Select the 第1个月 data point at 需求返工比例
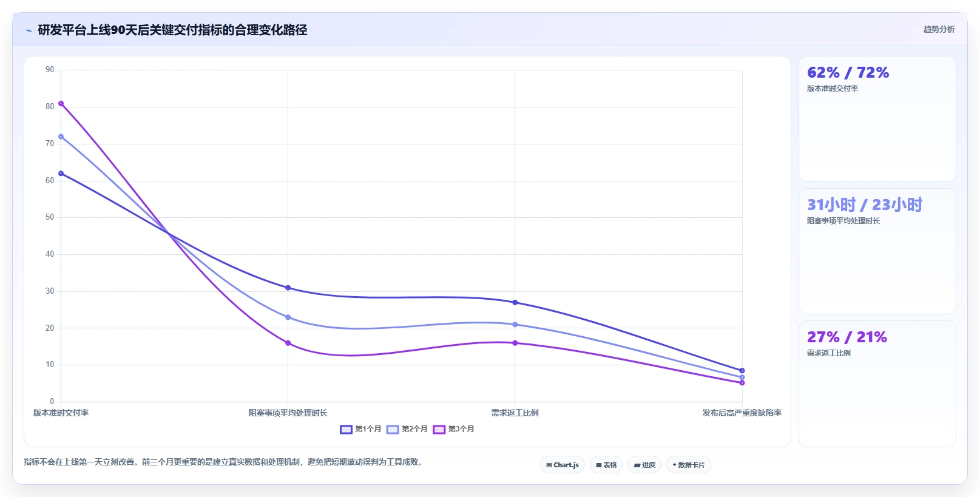The width and height of the screenshot is (980, 497). [515, 302]
